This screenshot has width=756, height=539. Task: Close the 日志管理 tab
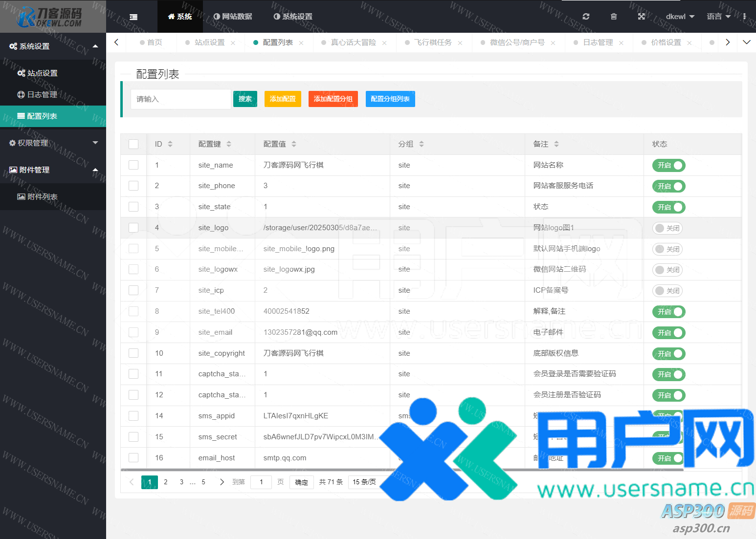coord(621,43)
